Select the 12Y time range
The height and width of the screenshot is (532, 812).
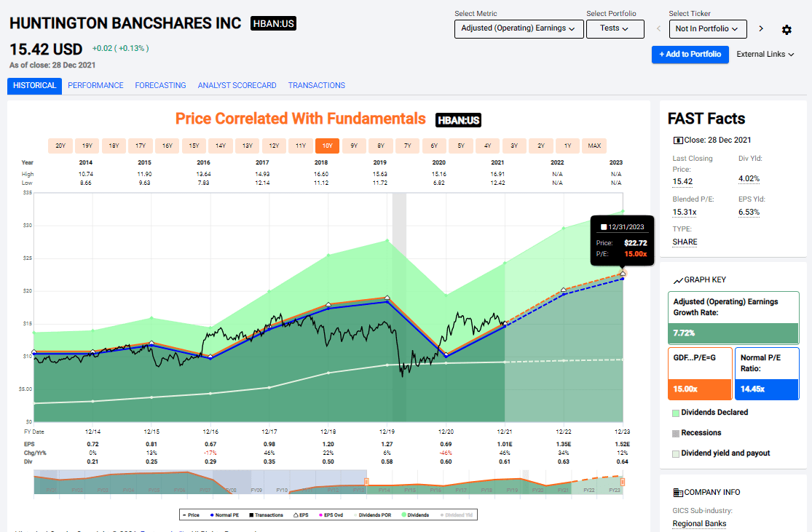[x=274, y=146]
